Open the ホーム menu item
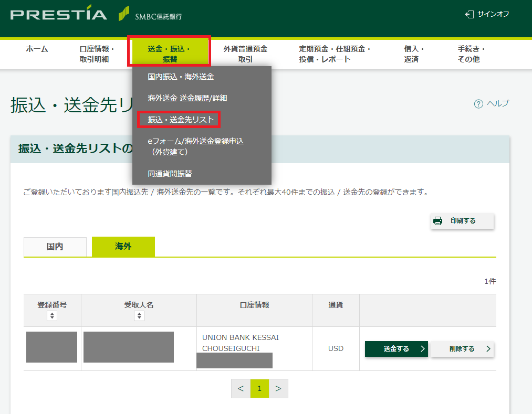 point(36,47)
